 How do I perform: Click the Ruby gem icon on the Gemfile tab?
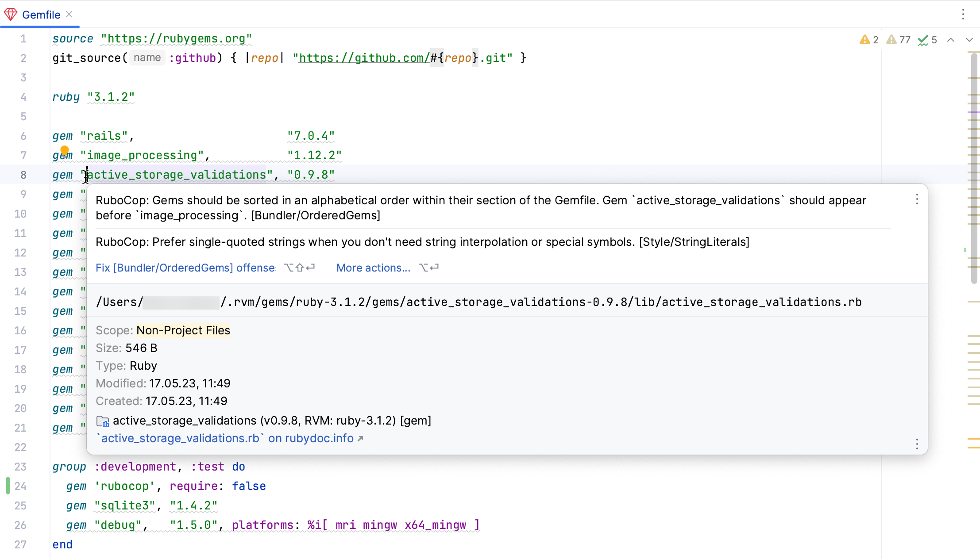11,14
